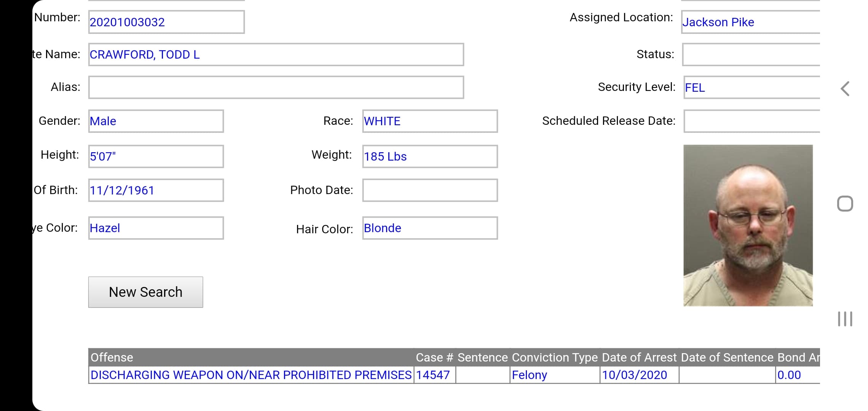Tap the Android home button icon
868x411 pixels.
(845, 204)
